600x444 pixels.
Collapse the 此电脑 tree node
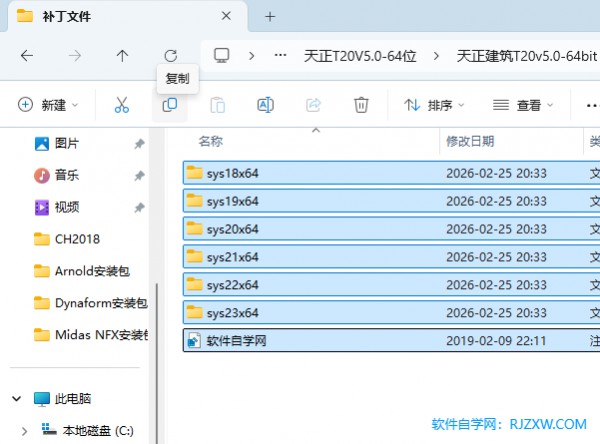[x=16, y=399]
